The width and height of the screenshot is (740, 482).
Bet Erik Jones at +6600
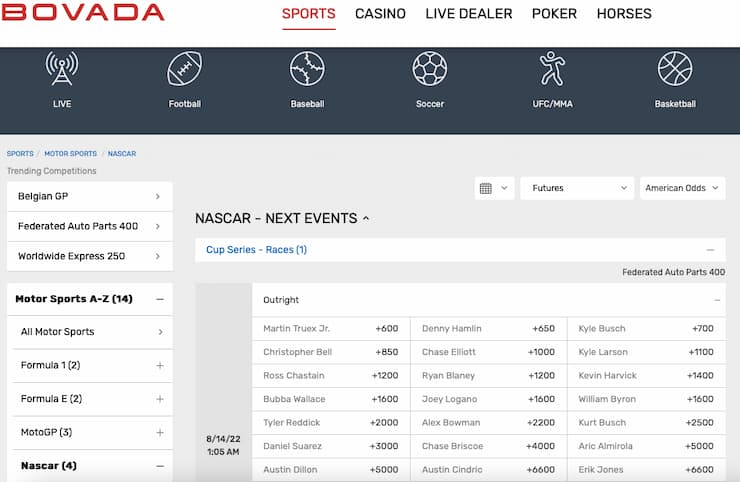pos(646,470)
